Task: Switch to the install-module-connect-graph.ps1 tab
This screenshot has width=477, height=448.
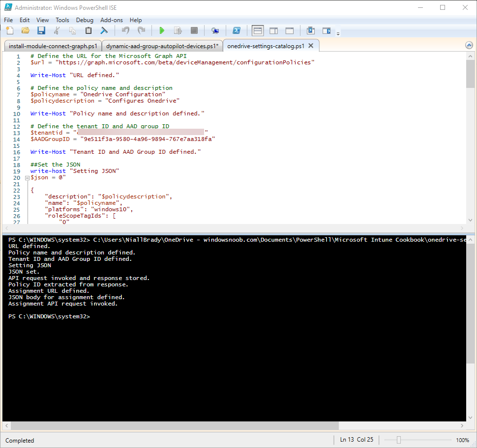Action: (x=53, y=46)
